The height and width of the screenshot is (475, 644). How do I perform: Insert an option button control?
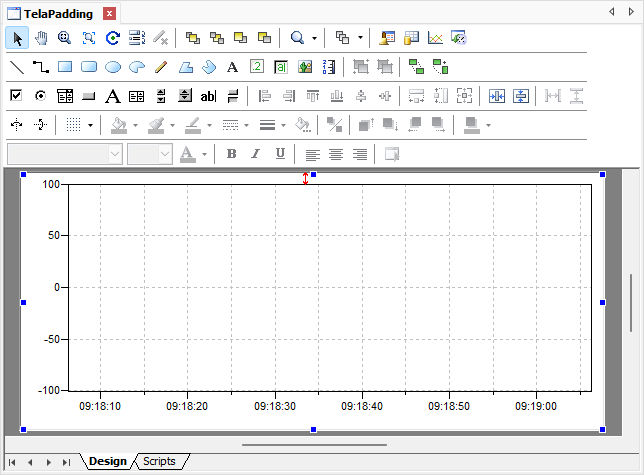coord(41,96)
